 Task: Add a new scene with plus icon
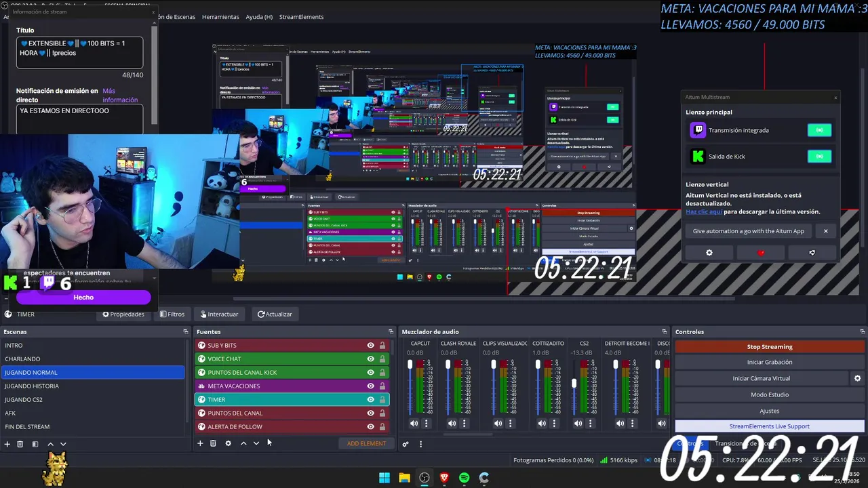[x=7, y=444]
